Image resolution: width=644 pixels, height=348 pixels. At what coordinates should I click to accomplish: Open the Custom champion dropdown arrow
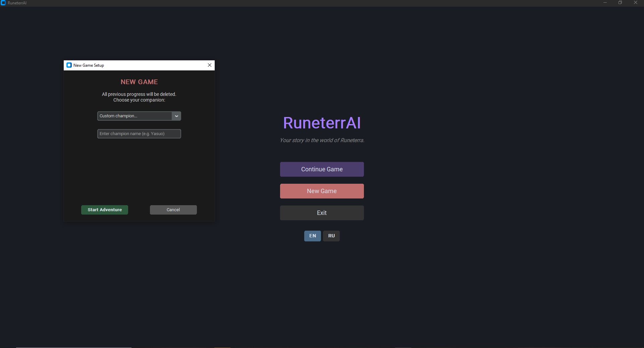click(x=176, y=116)
